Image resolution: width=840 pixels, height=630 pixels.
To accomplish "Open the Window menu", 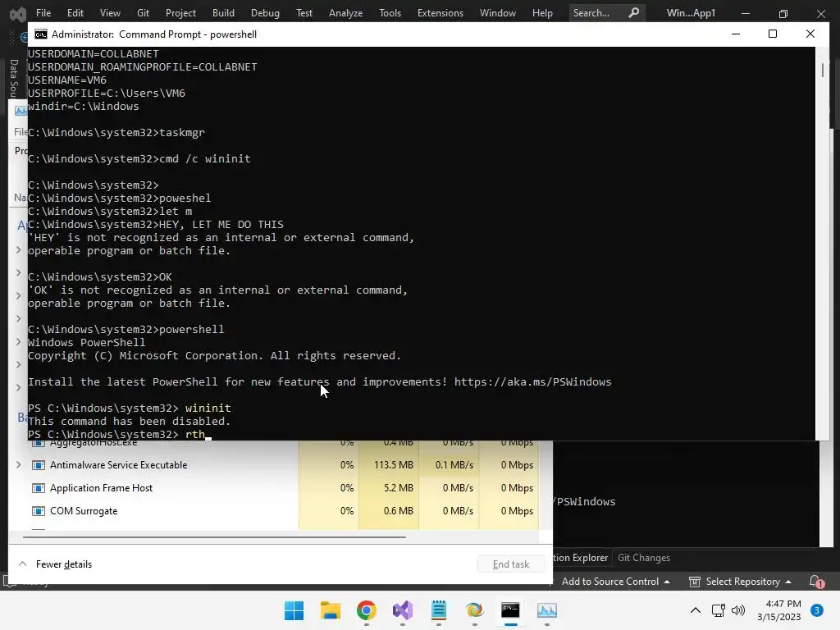I will pos(498,13).
